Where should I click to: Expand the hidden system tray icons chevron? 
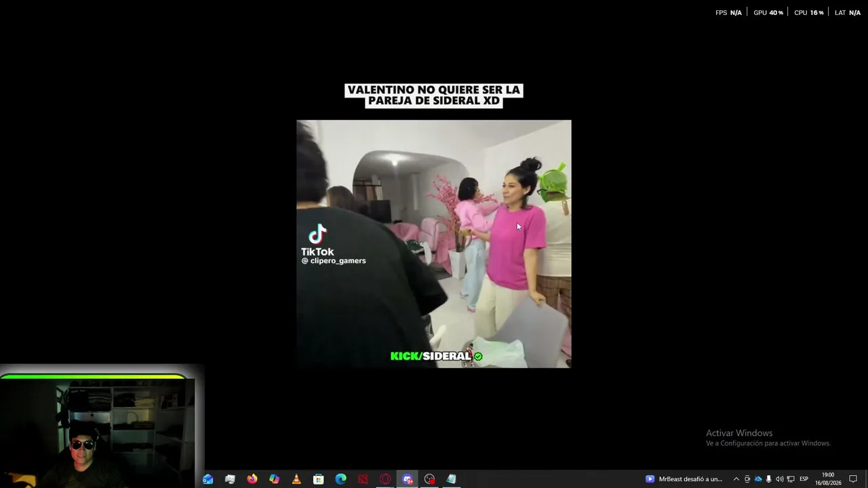click(736, 479)
